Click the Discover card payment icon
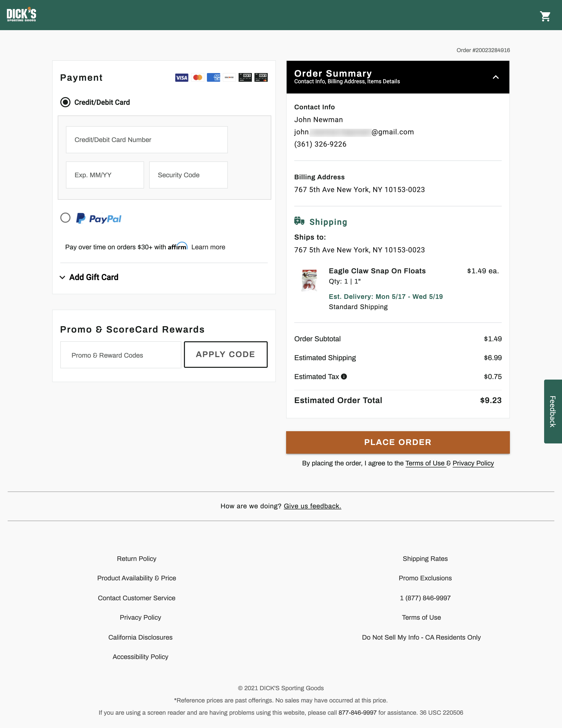The width and height of the screenshot is (562, 728). click(229, 77)
